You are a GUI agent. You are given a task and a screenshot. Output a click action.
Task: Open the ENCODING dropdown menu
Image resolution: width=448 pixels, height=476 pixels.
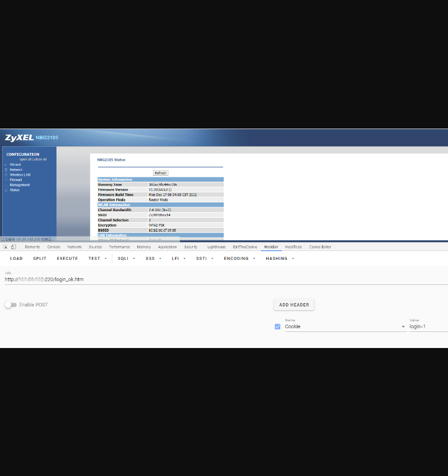pyautogui.click(x=239, y=258)
